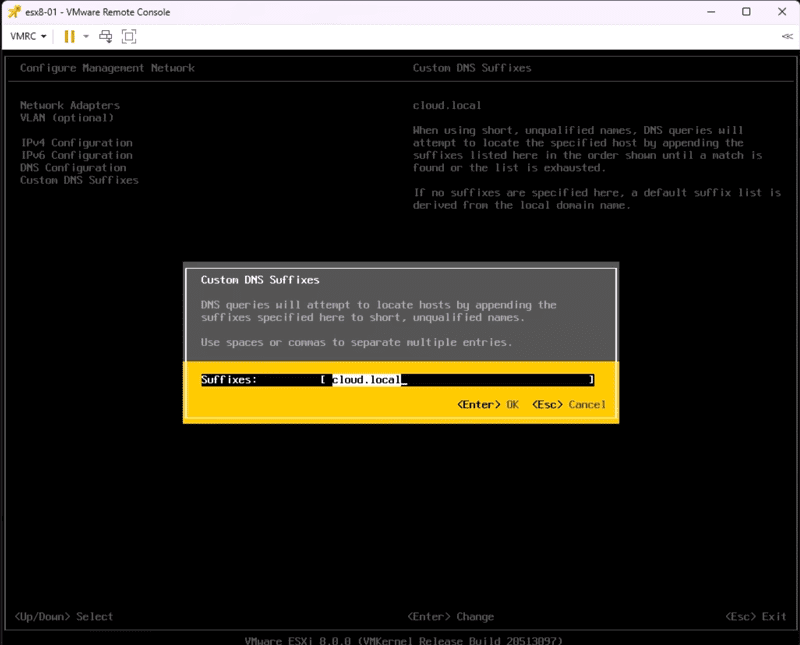Click the esx8-01 window title text
This screenshot has height=645, width=800.
(97, 12)
